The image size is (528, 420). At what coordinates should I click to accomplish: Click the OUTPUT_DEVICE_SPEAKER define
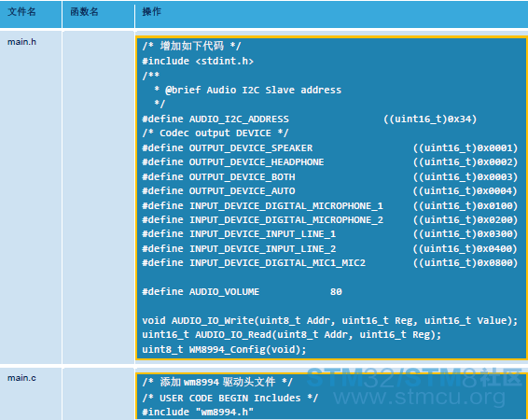[329, 147]
